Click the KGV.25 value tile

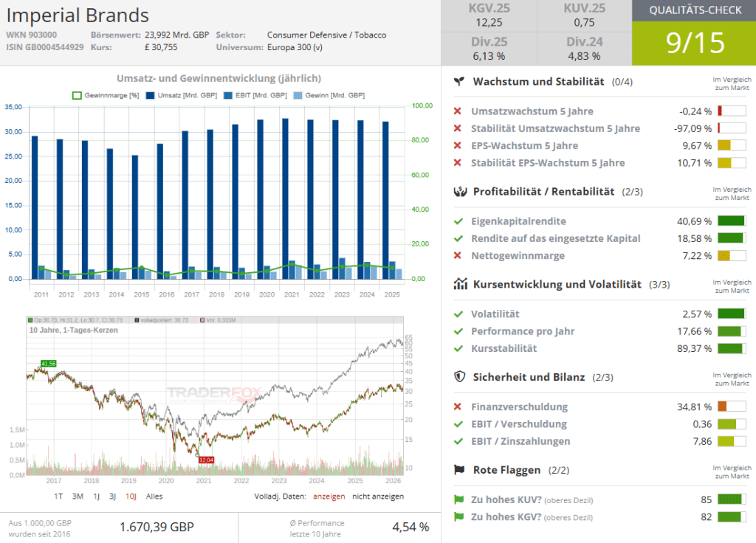489,16
